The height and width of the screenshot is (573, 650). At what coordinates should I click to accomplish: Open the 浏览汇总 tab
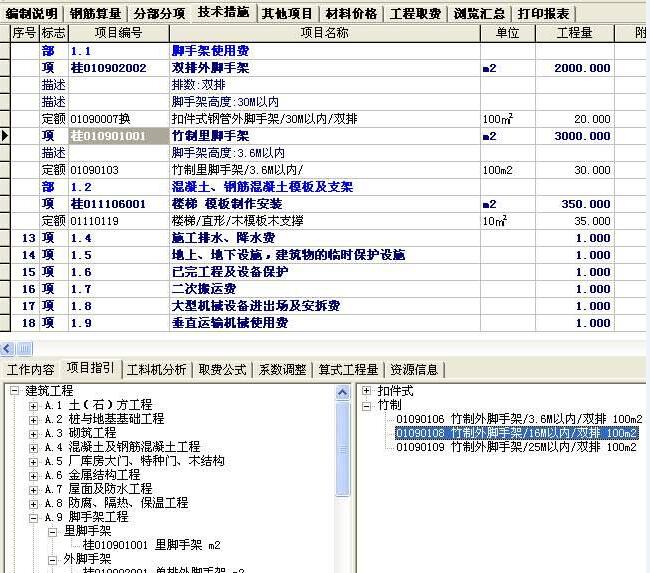pyautogui.click(x=479, y=13)
